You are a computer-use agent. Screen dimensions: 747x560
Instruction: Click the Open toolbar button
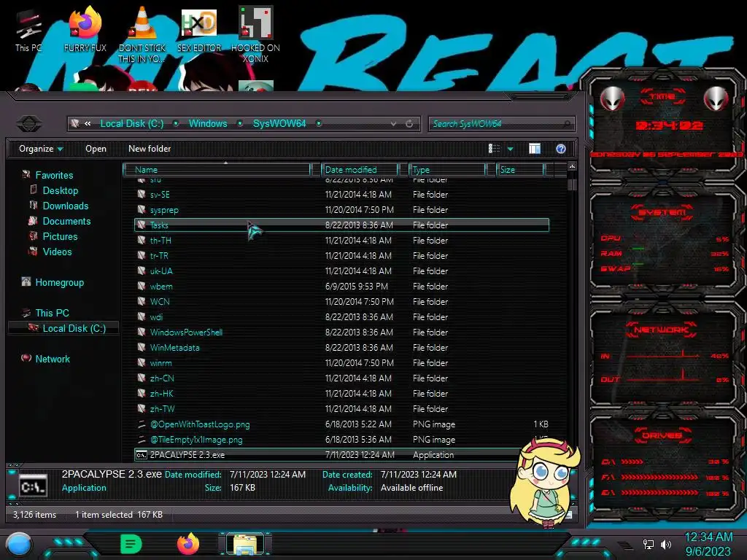(96, 149)
